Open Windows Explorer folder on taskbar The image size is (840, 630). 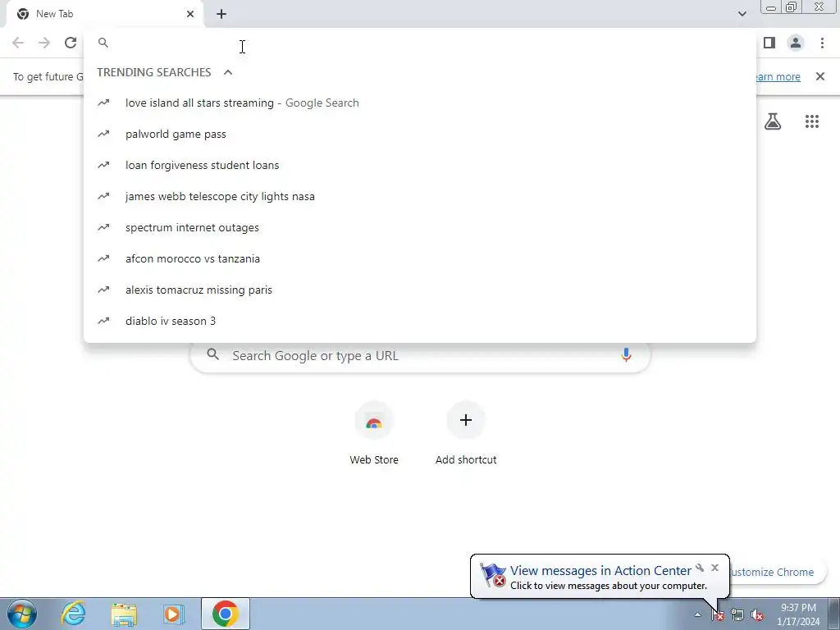[124, 614]
